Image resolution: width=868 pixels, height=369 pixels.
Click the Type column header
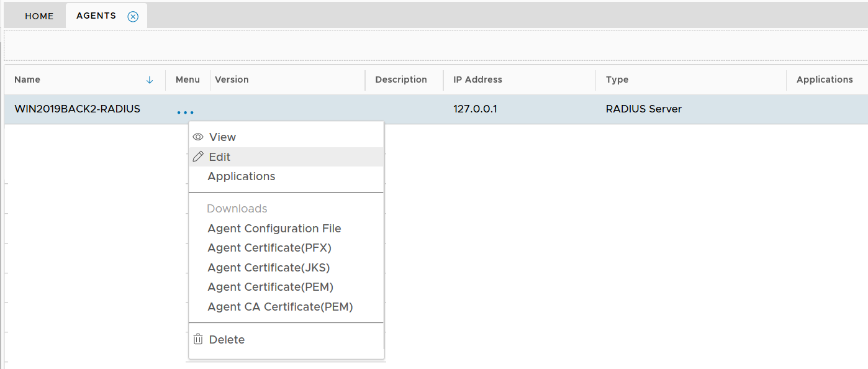tap(617, 80)
